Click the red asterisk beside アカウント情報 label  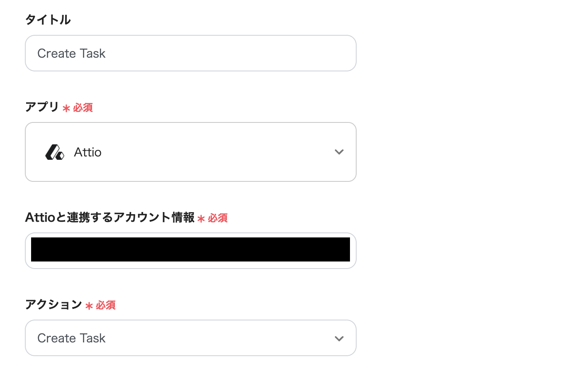pos(201,219)
